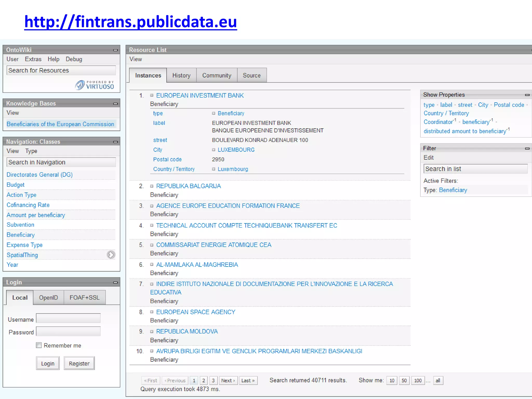
Task: Collapse the Navigation: Classes panel
Action: tap(115, 142)
